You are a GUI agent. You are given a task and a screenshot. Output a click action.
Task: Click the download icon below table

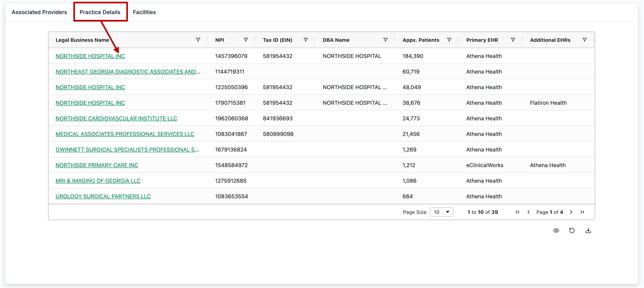tap(588, 230)
